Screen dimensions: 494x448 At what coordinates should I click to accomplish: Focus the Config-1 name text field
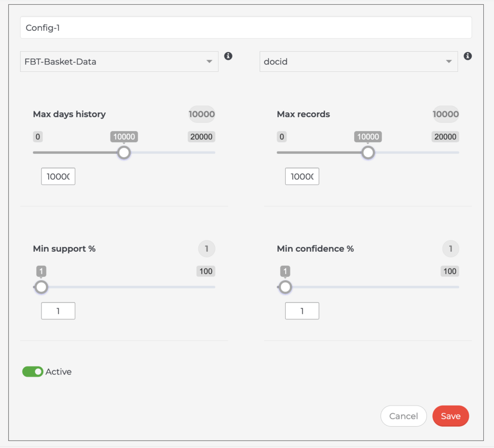pos(246,28)
